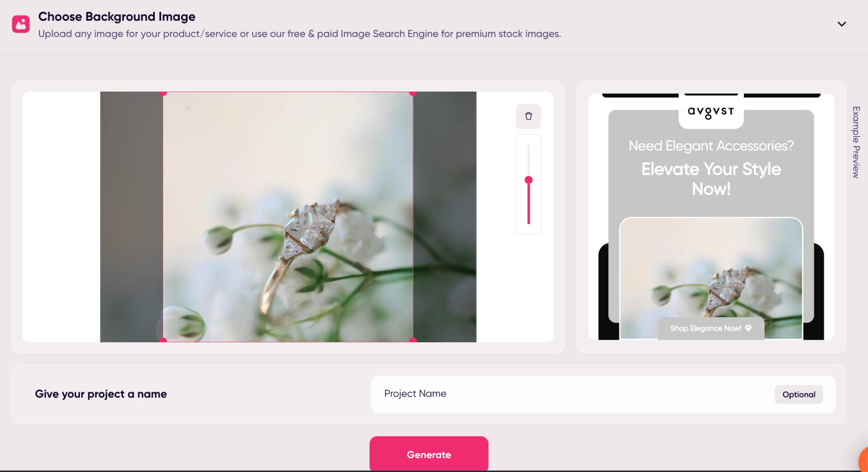Click the top-left crop corner handle
868x472 pixels.
point(163,93)
